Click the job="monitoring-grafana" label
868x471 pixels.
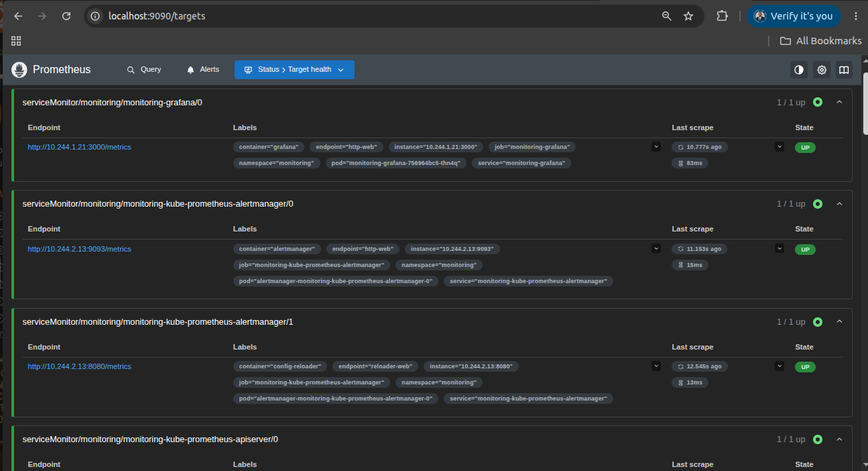pos(532,147)
